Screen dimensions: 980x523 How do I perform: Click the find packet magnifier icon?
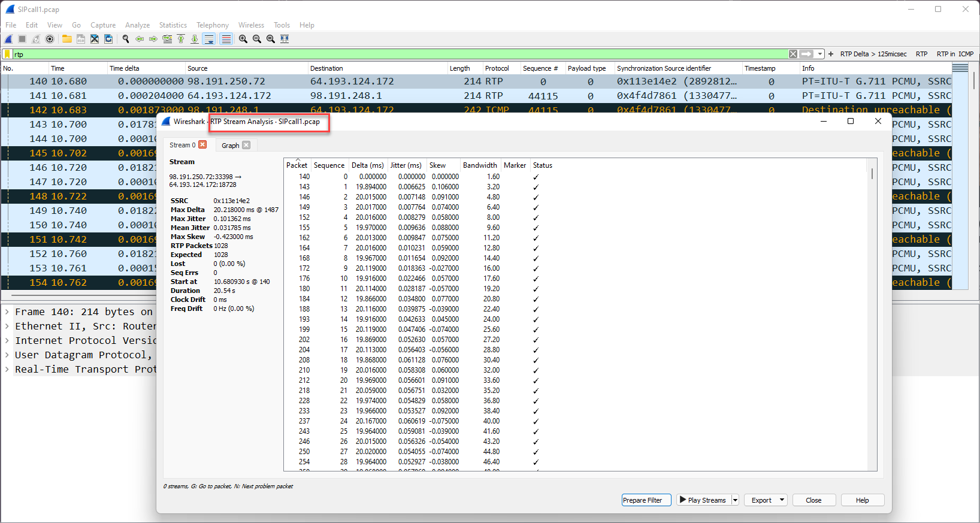tap(126, 39)
